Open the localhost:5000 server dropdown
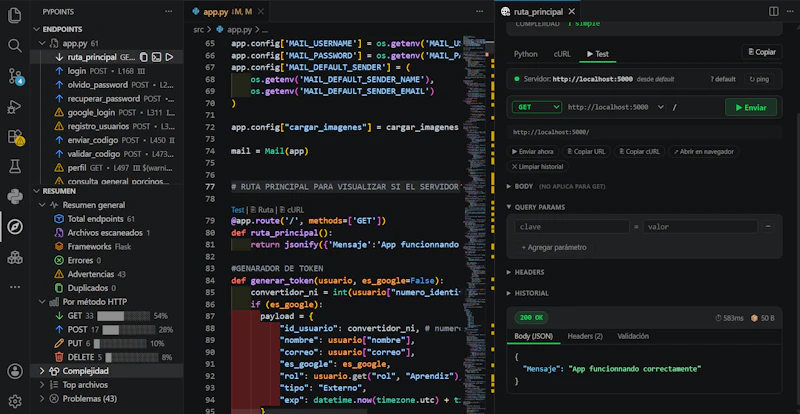The height and width of the screenshot is (414, 800). (x=616, y=107)
